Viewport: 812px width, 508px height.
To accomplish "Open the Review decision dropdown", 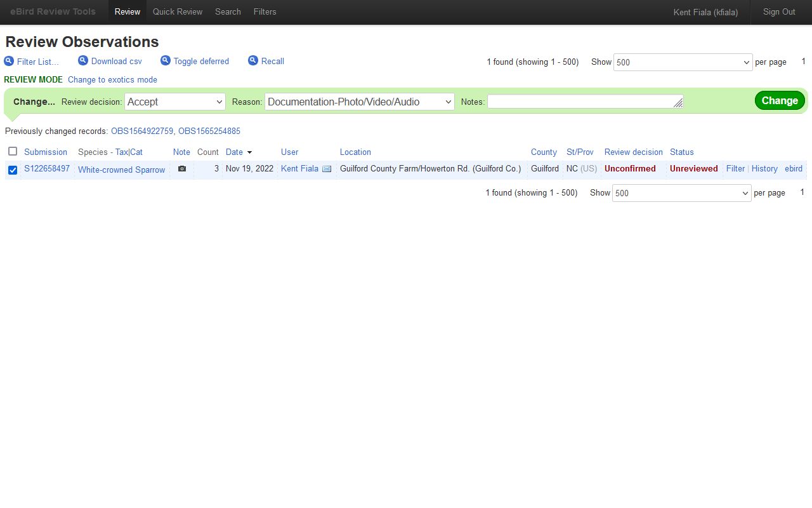I will (175, 102).
